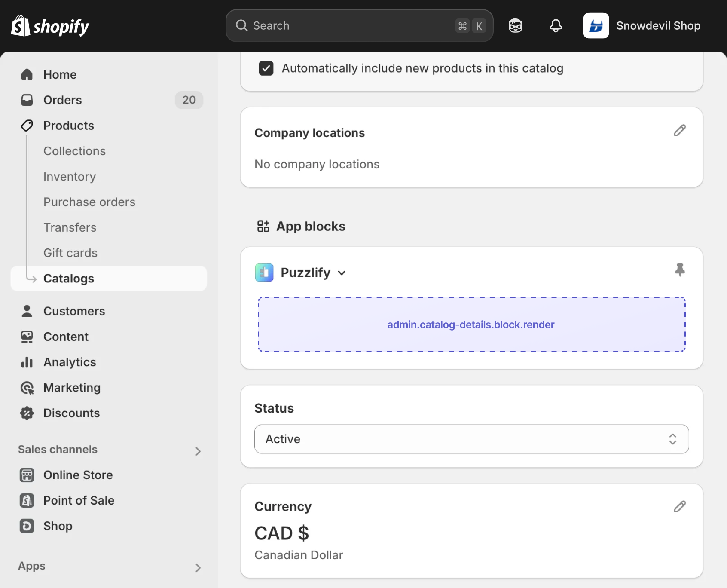Click the Shop channel icon
This screenshot has height=588, width=727.
pos(27,526)
